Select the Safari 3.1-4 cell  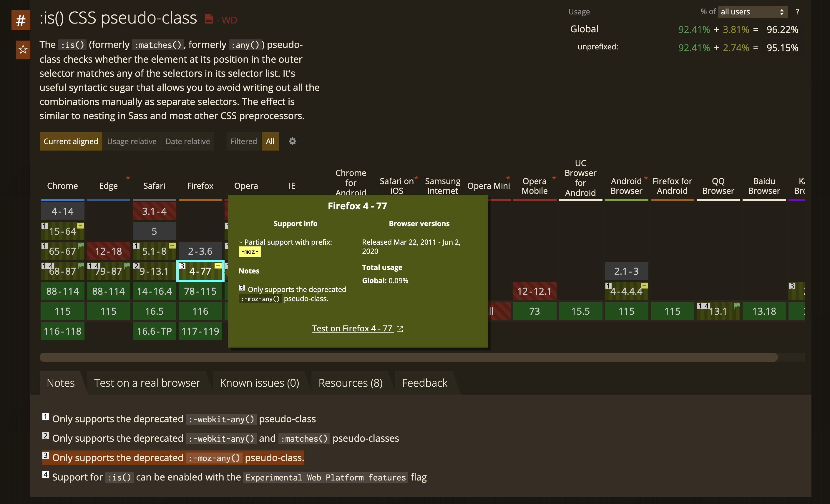(x=154, y=211)
